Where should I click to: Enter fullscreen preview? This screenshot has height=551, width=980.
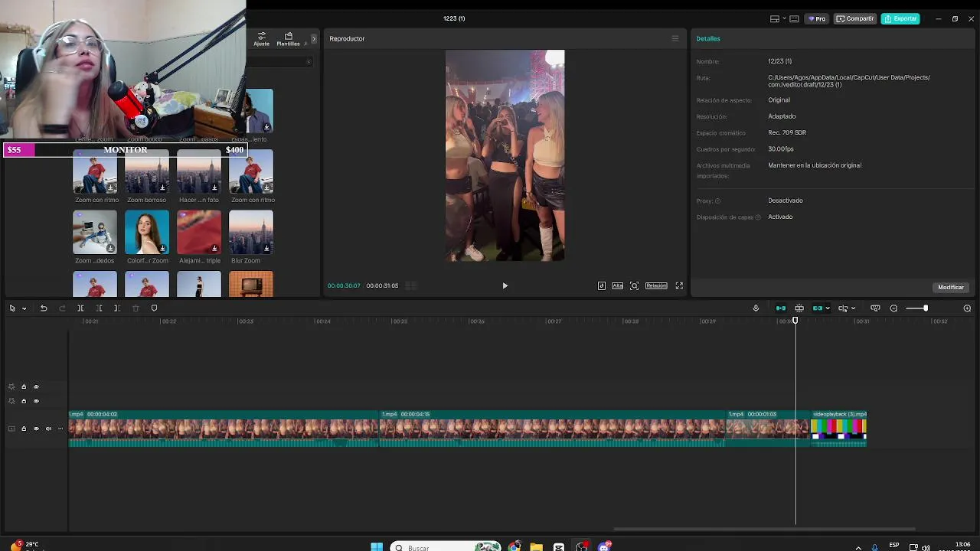pos(679,285)
